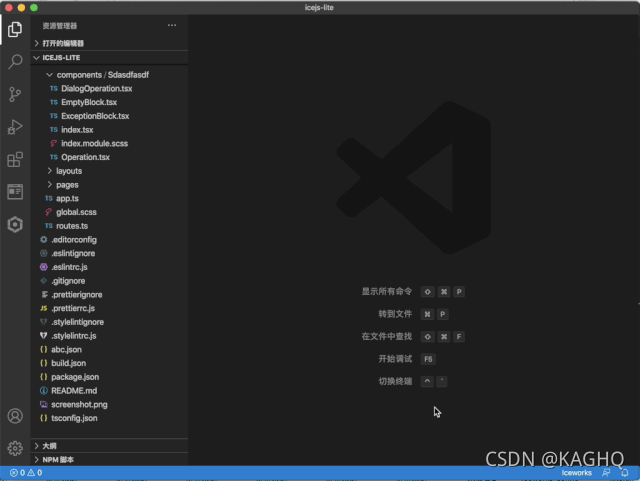Click the F5 key label
640x481 pixels.
(x=428, y=359)
